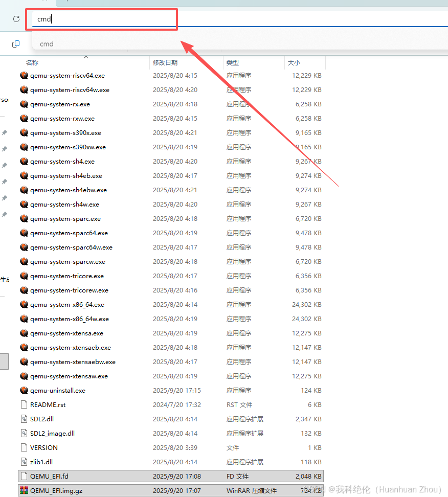The width and height of the screenshot is (448, 497).
Task: Click the README.rst document icon
Action: pos(24,404)
